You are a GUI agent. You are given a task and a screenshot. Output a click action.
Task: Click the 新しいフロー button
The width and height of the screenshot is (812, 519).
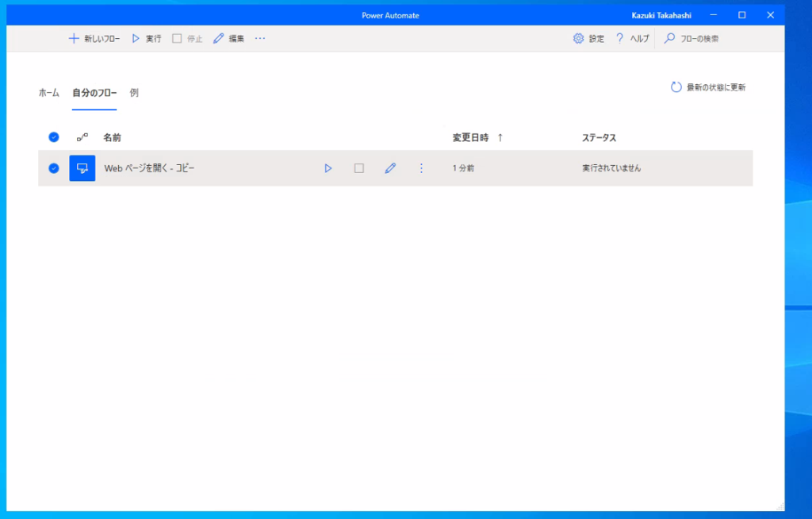(x=94, y=38)
